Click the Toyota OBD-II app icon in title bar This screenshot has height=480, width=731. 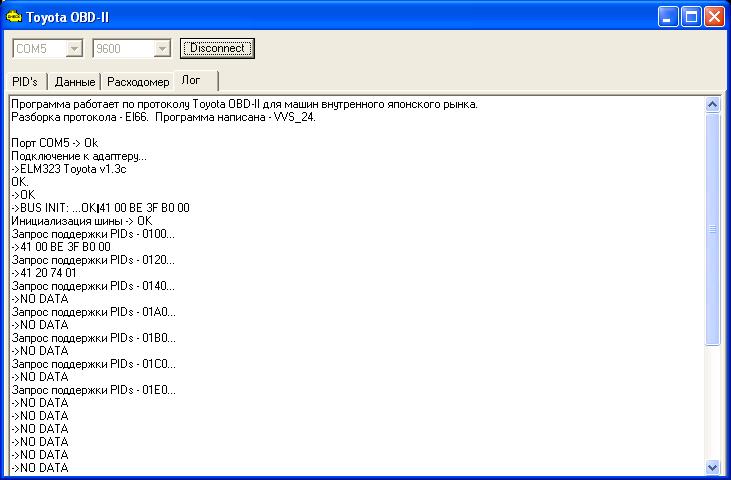tap(13, 17)
